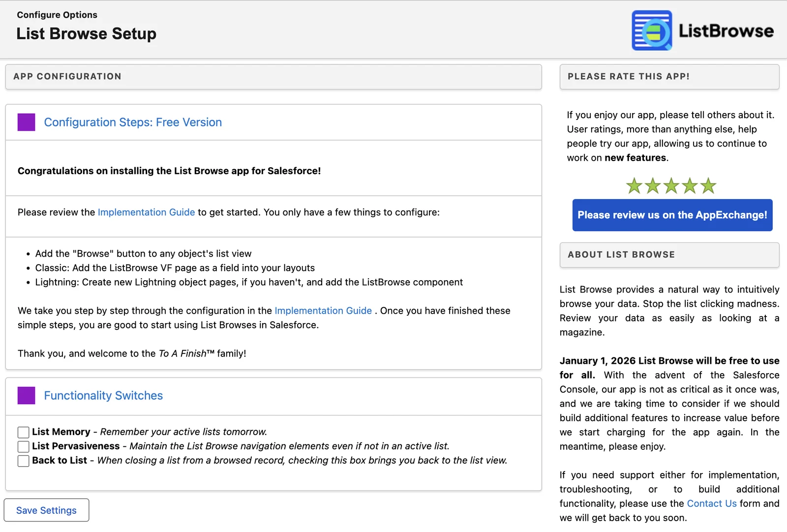
Task: Select the App Configuration header
Action: pos(273,77)
